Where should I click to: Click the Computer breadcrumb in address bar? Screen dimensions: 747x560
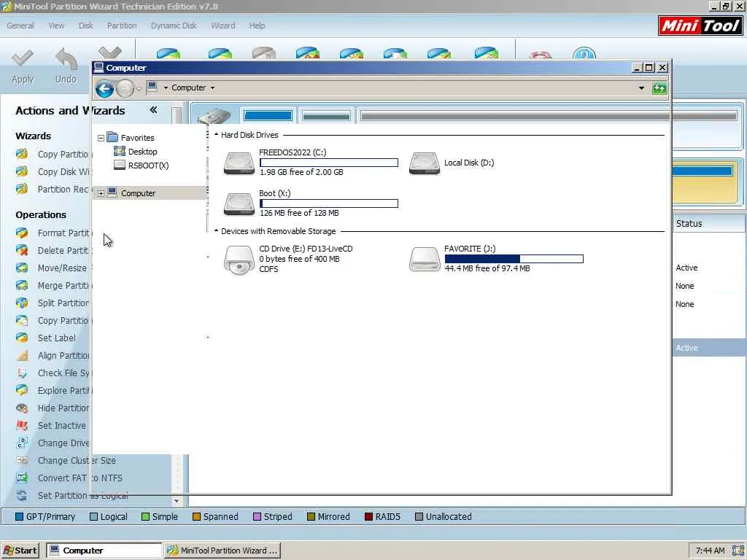(188, 88)
